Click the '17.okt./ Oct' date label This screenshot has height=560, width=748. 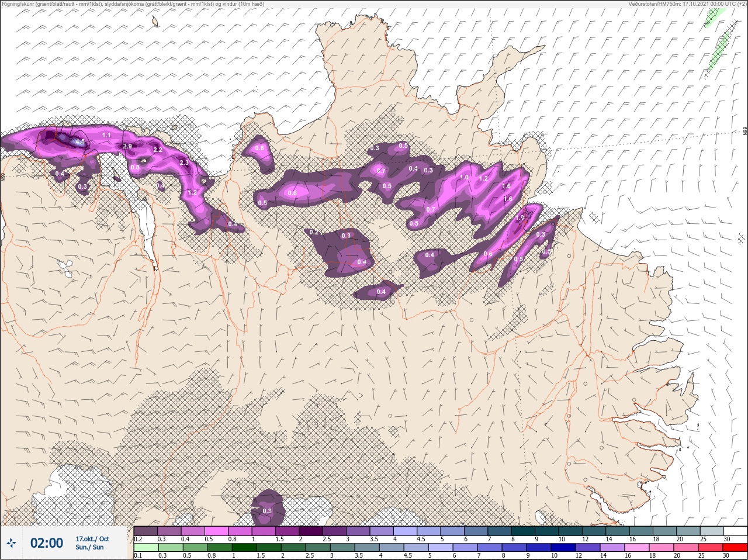[x=92, y=539]
